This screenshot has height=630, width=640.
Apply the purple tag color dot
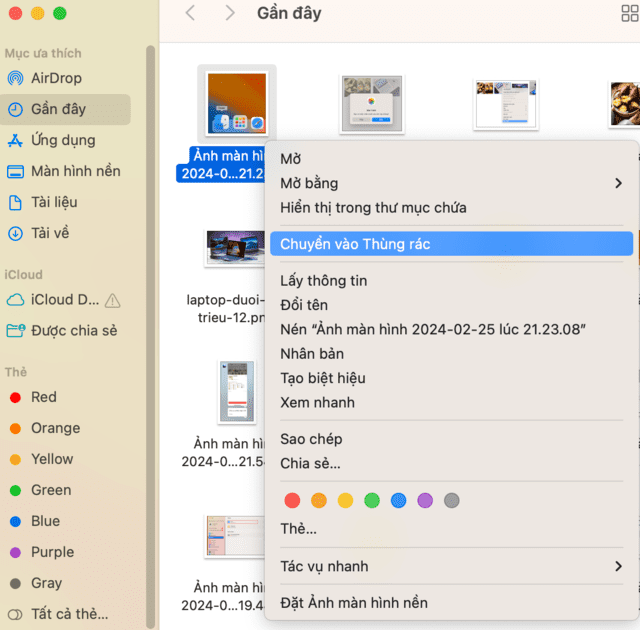[425, 500]
